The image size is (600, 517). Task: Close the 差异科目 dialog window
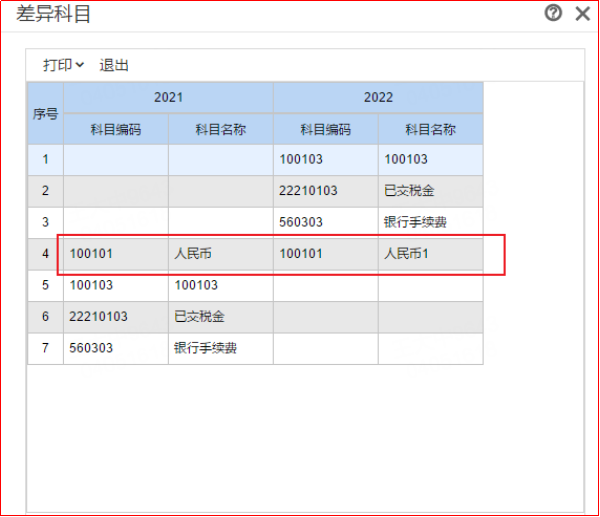(x=582, y=13)
